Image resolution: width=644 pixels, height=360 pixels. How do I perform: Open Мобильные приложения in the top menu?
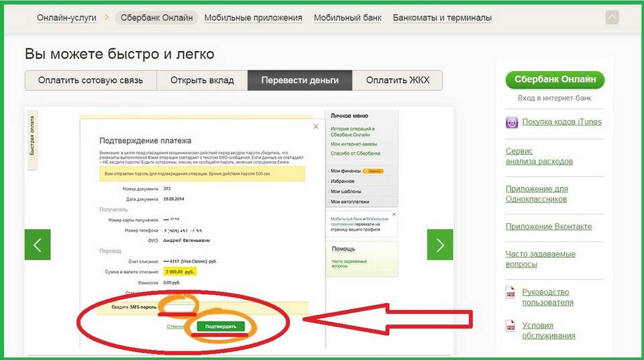coord(253,17)
